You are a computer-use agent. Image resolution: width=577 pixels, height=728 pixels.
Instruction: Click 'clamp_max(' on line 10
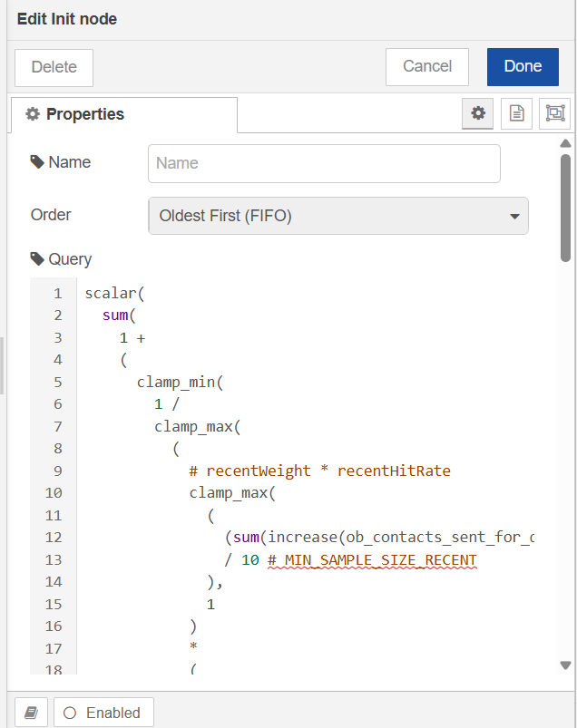232,492
